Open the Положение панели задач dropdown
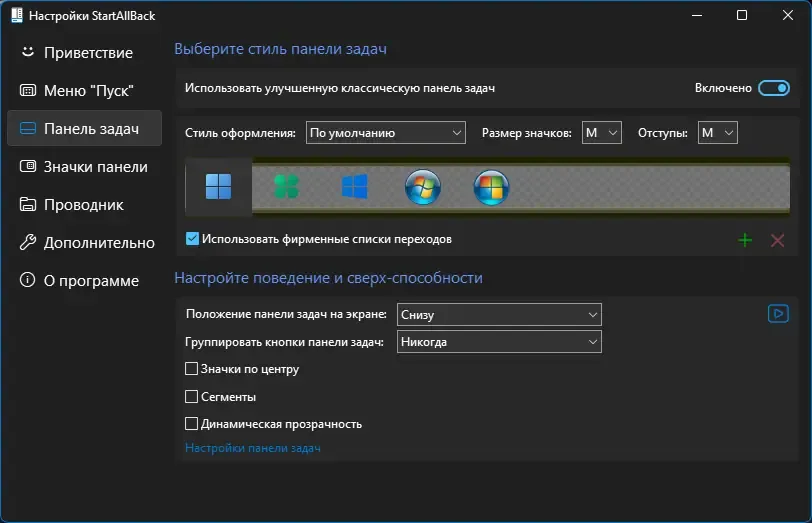The width and height of the screenshot is (812, 523). [x=499, y=314]
